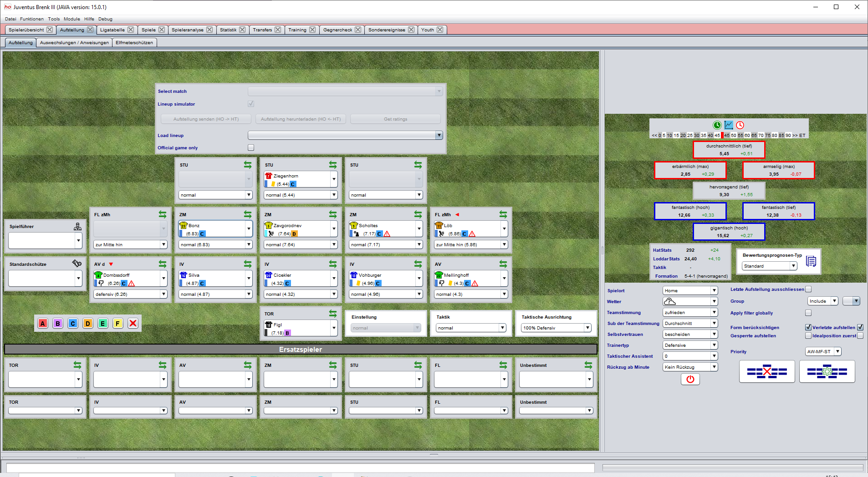Click the auto lineup assistant gear icon
This screenshot has width=868, height=477.
point(827,372)
